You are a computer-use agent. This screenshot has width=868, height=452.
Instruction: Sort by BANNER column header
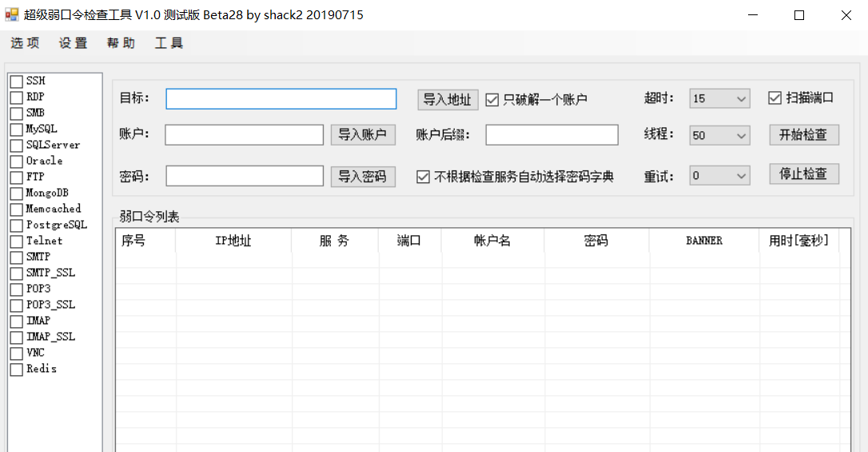pos(704,241)
